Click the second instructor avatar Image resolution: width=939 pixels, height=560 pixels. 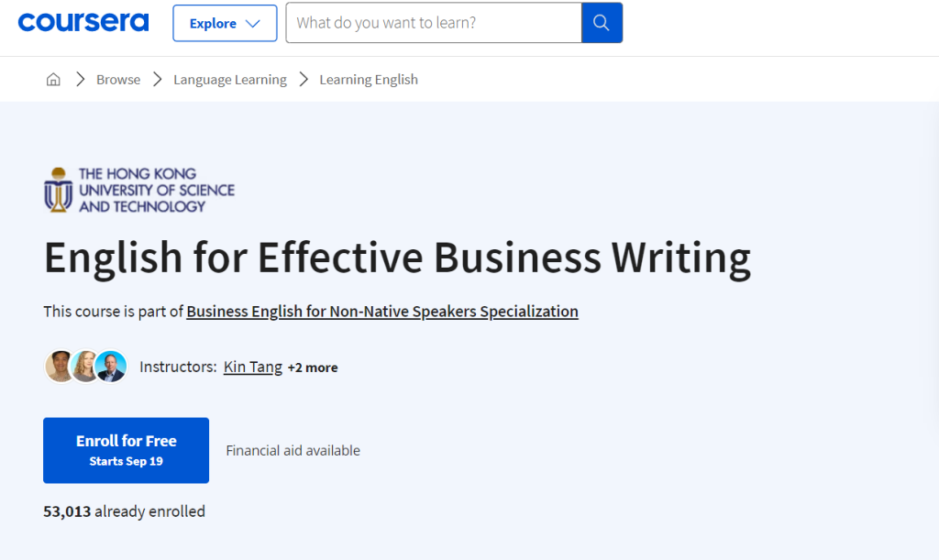[x=85, y=367]
